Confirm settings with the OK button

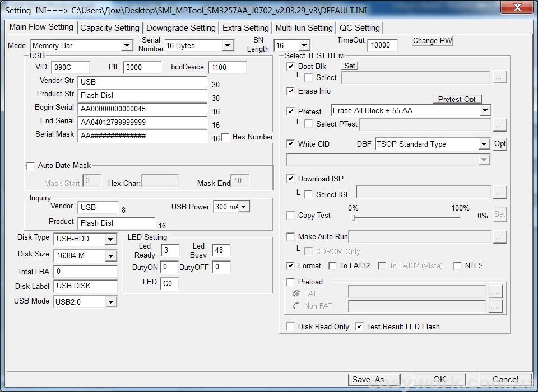click(x=439, y=379)
